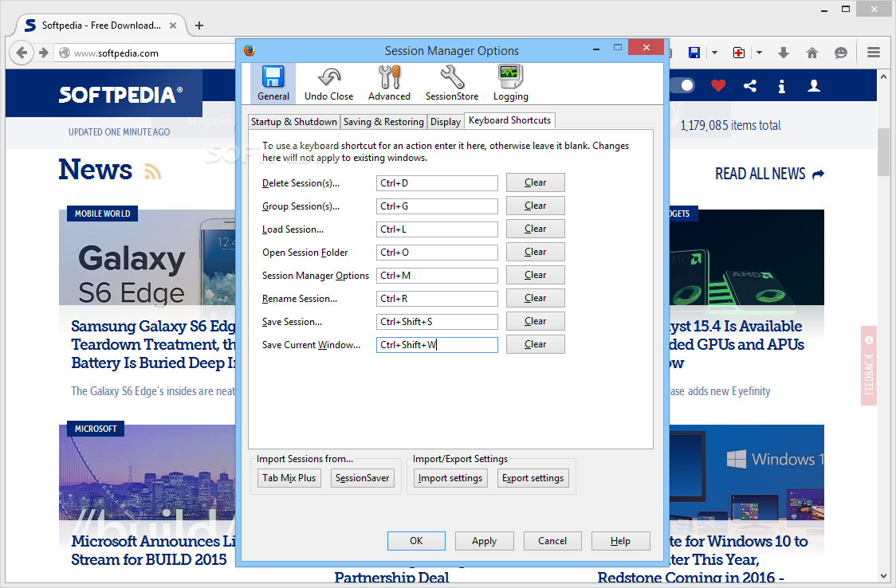The width and height of the screenshot is (896, 588).
Task: Open the Logging options pane
Action: pos(510,84)
